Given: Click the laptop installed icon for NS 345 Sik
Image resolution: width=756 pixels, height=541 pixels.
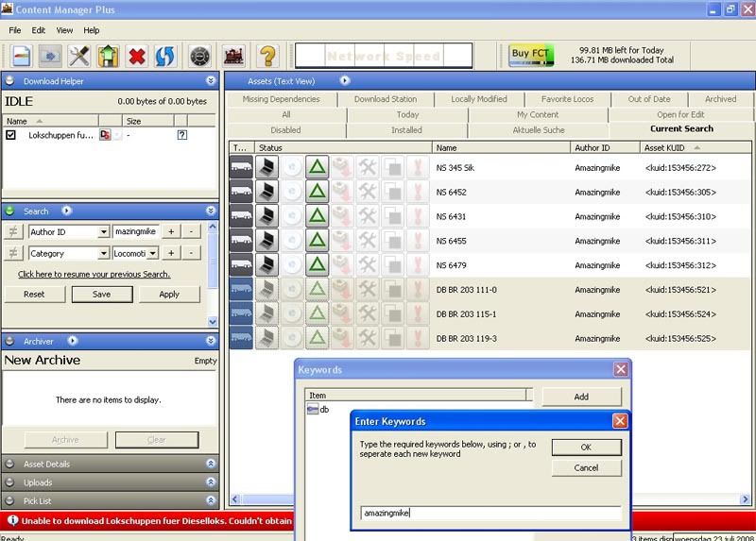Looking at the screenshot, I should pyautogui.click(x=266, y=167).
